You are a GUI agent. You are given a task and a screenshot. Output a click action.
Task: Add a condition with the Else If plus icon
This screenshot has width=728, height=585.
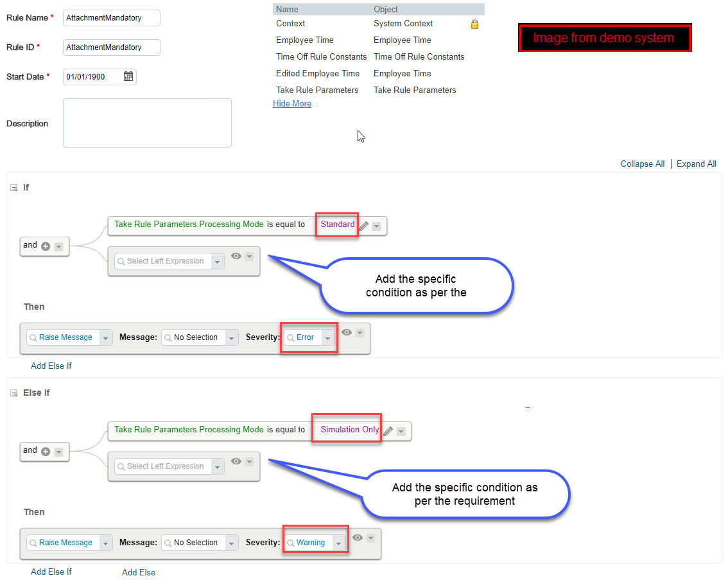click(46, 452)
